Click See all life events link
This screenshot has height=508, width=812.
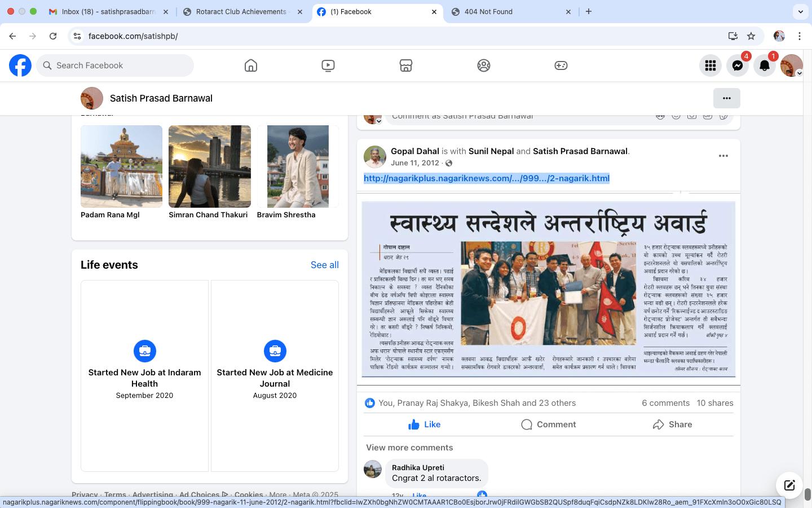click(324, 265)
